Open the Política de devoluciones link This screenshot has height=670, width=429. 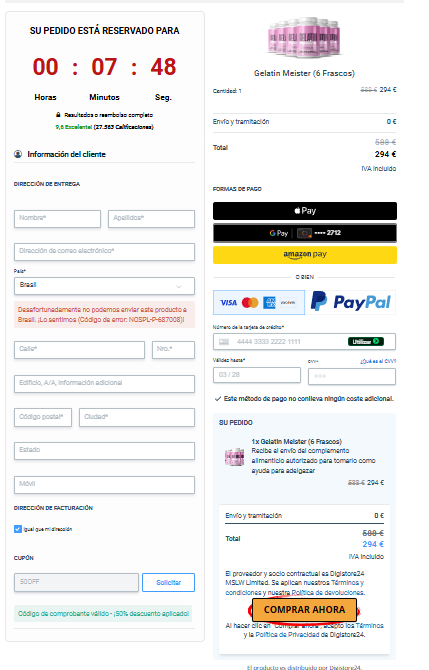(x=328, y=593)
